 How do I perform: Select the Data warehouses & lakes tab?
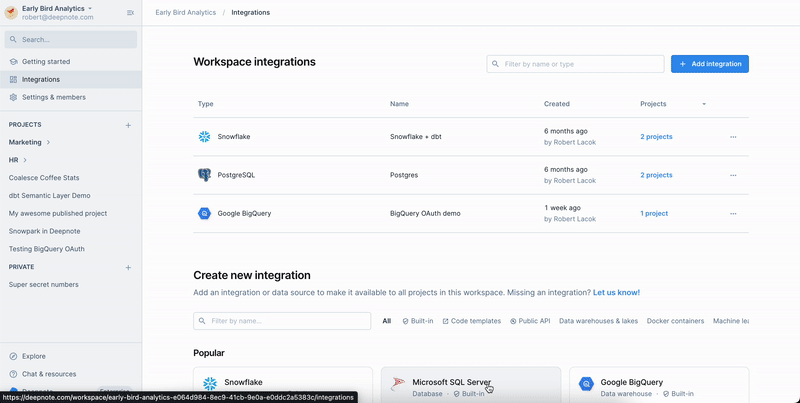pyautogui.click(x=598, y=321)
